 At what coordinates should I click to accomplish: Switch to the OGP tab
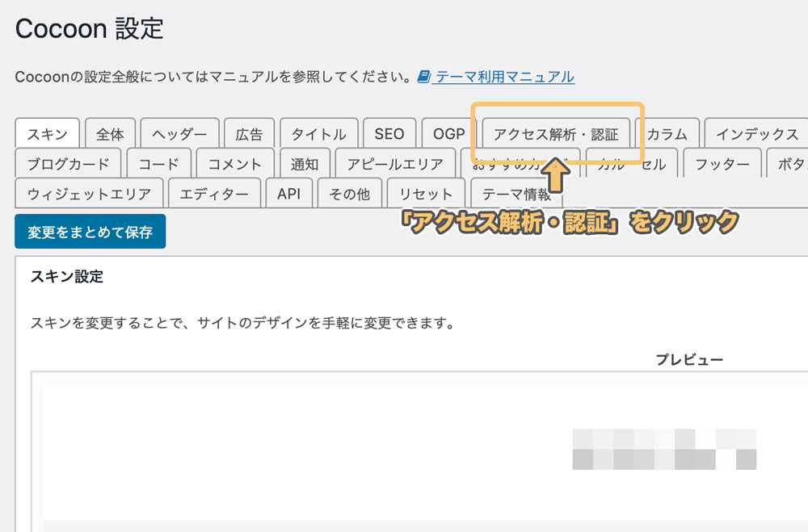pos(448,133)
